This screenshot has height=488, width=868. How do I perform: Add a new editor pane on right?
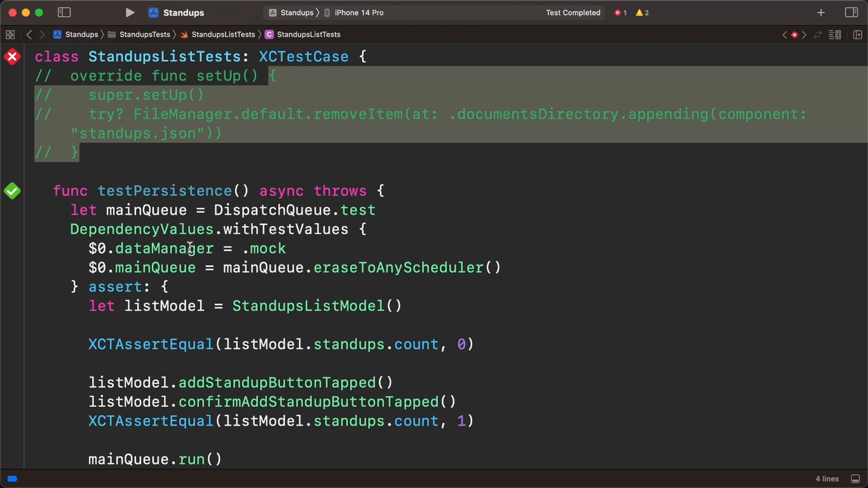click(857, 34)
